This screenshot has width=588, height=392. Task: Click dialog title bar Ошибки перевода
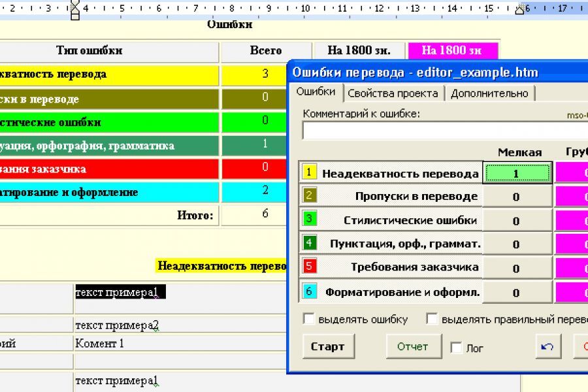pos(438,72)
